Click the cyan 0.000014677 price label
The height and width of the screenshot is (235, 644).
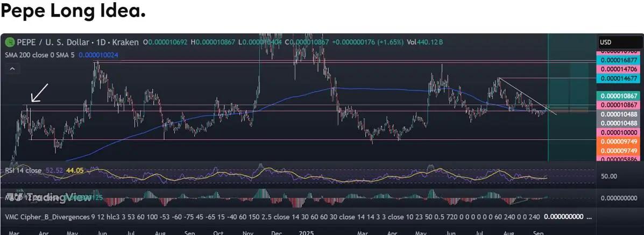(x=619, y=79)
